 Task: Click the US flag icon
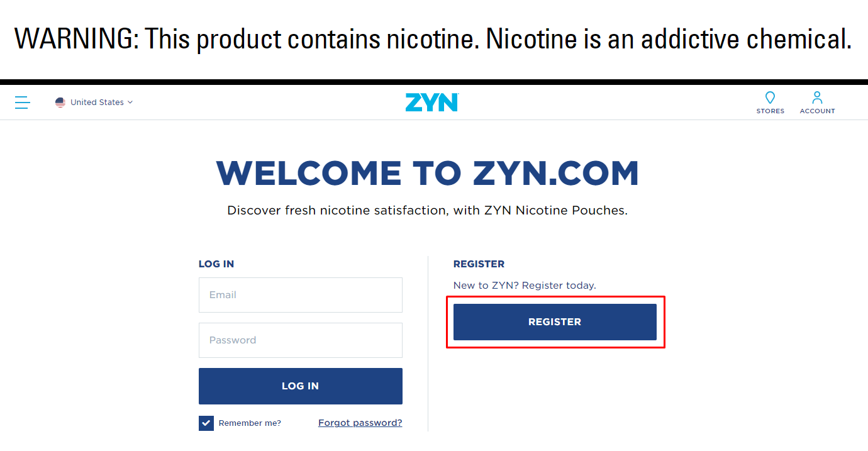point(60,103)
